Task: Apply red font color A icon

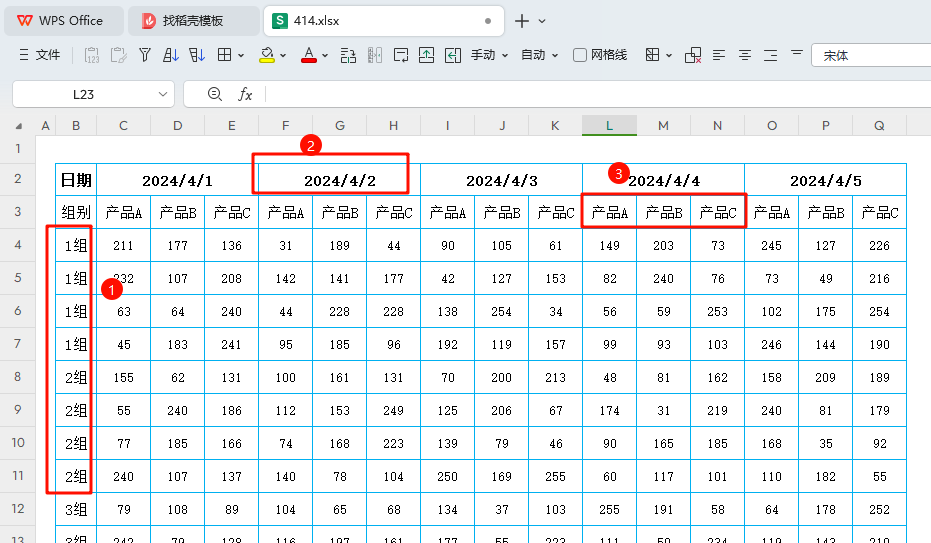Action: coord(309,55)
